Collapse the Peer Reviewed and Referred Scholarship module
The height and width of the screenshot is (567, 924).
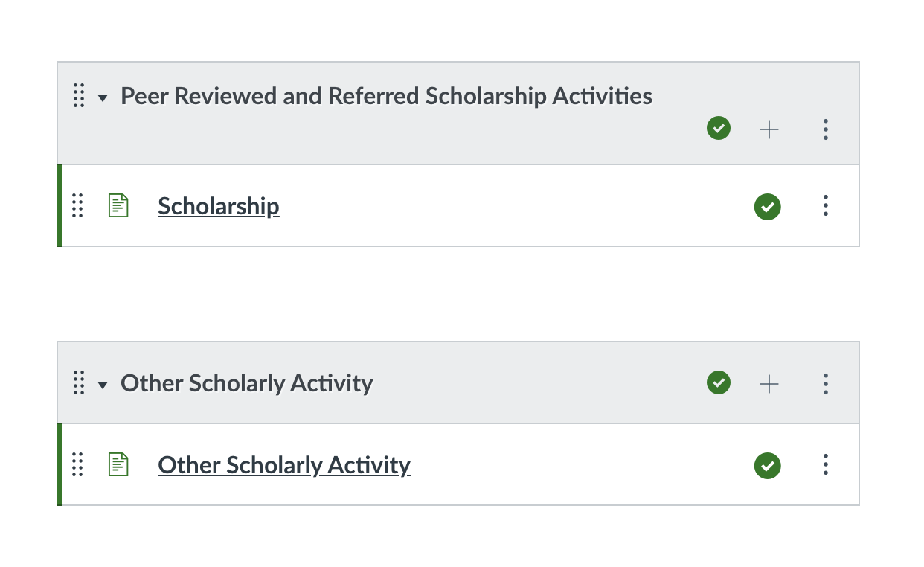103,97
